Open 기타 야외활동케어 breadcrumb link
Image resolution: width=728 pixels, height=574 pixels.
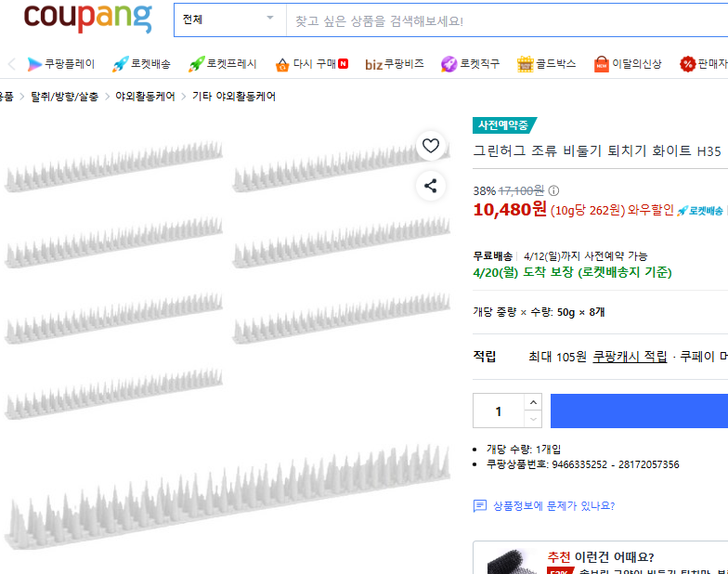click(234, 97)
